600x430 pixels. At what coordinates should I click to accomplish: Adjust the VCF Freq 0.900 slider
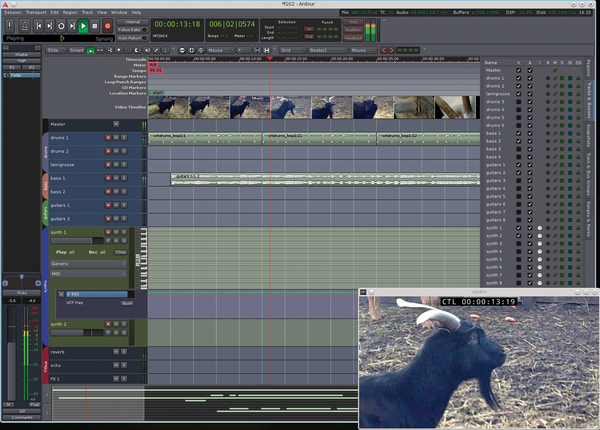[x=100, y=294]
